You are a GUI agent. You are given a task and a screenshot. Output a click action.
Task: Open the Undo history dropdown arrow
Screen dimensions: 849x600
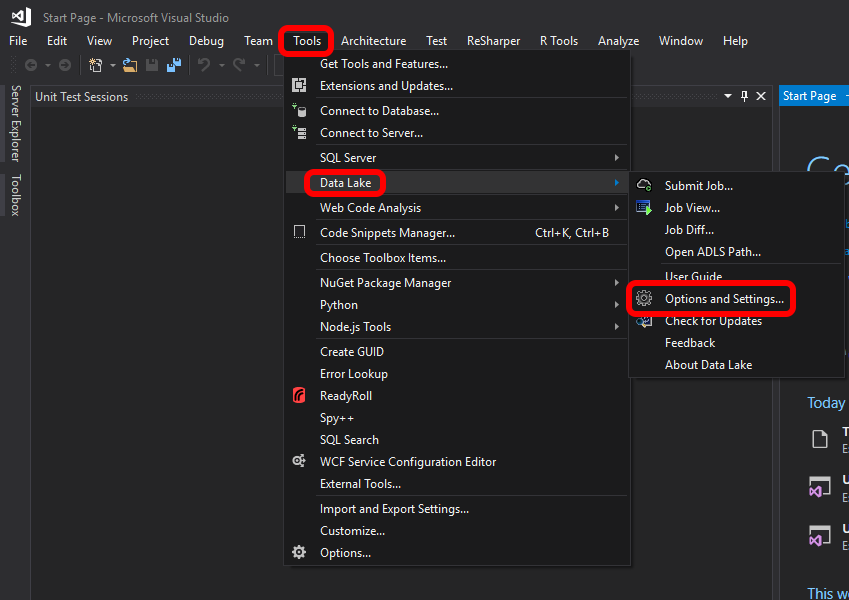(221, 66)
